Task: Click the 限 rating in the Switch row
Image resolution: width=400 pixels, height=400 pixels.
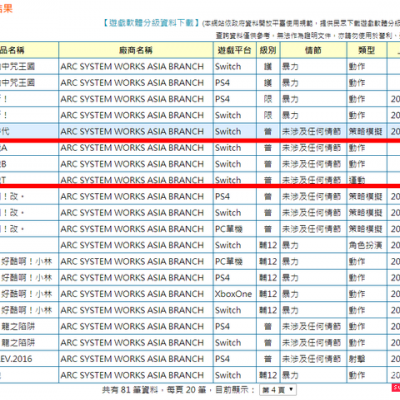Action: click(x=268, y=115)
